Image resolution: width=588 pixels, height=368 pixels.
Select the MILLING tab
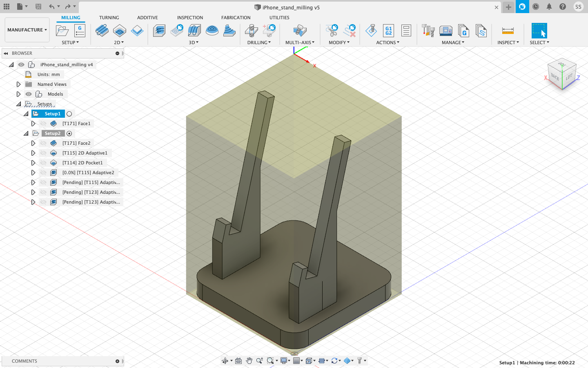pos(71,18)
